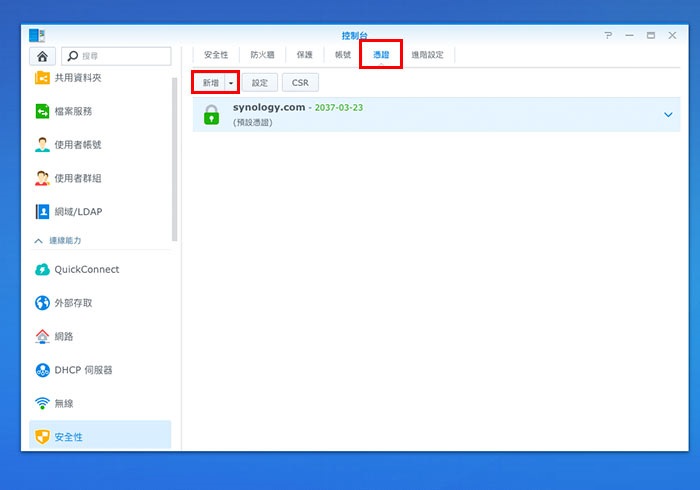Select 安全性 label in sidebar
The height and width of the screenshot is (490, 700).
(68, 437)
